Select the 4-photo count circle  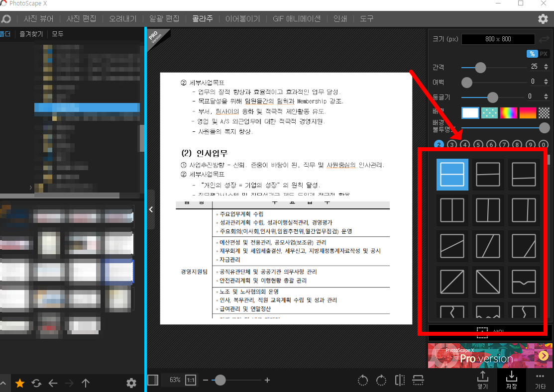[464, 144]
